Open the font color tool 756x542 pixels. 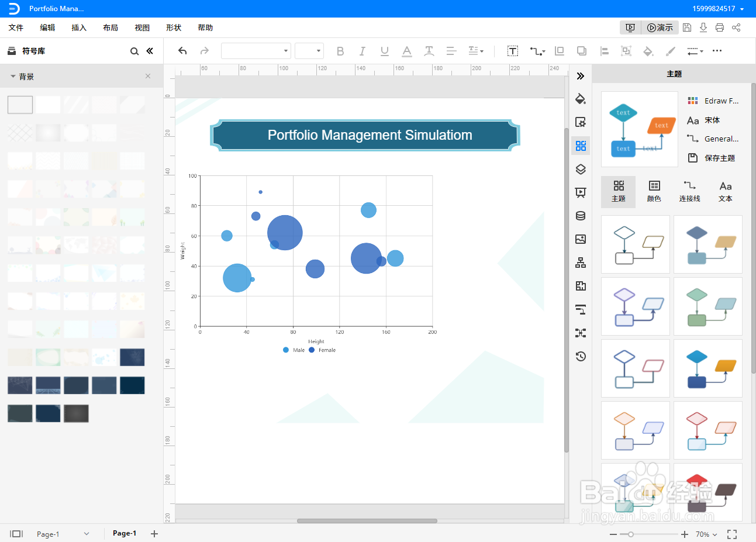tap(407, 51)
